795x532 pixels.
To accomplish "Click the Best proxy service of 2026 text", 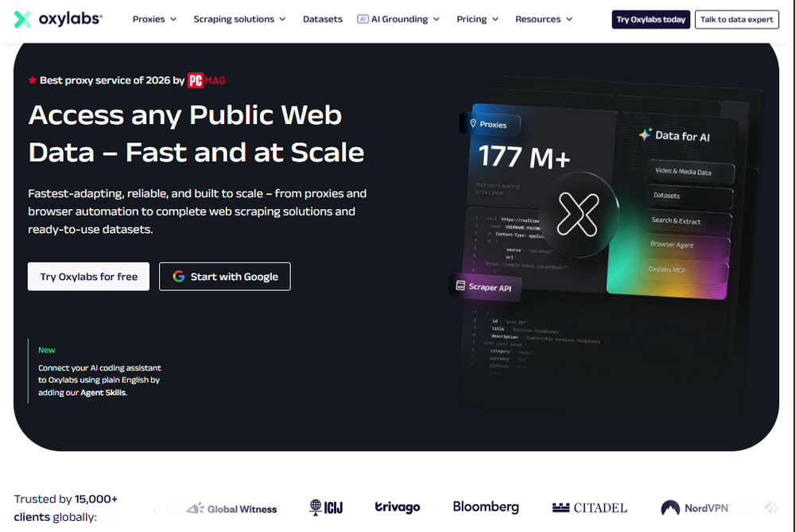I will click(112, 80).
